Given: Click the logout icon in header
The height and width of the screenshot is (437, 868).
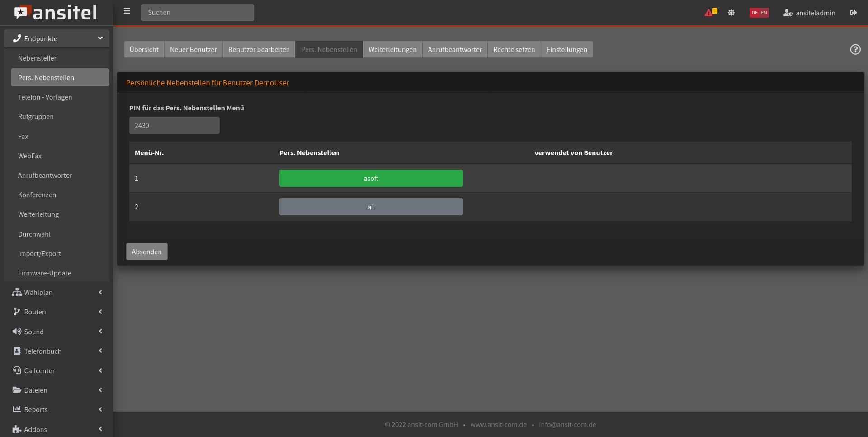Looking at the screenshot, I should point(853,13).
